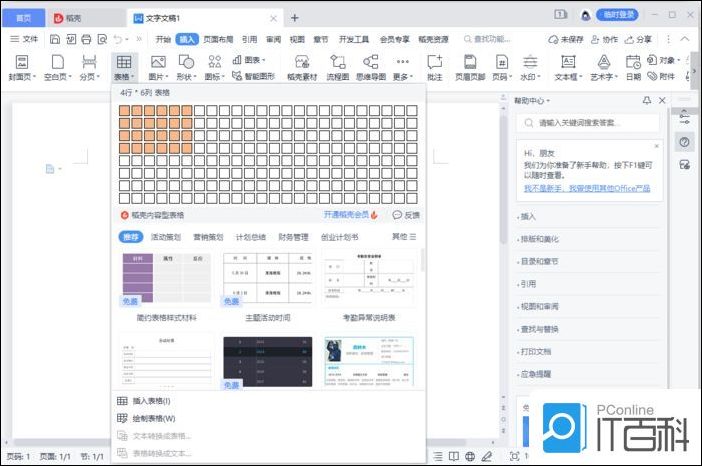Pin the 帮助中心 help panel
The width and height of the screenshot is (702, 466).
tap(647, 101)
